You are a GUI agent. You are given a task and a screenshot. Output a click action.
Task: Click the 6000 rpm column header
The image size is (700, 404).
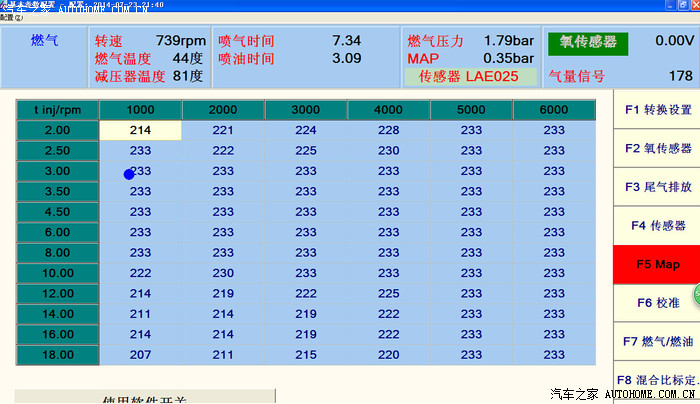tap(553, 109)
